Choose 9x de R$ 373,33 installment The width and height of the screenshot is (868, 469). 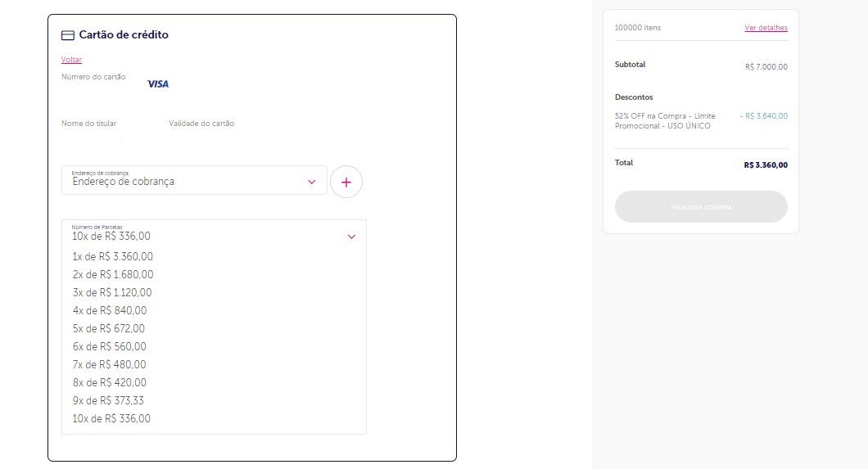(214, 400)
